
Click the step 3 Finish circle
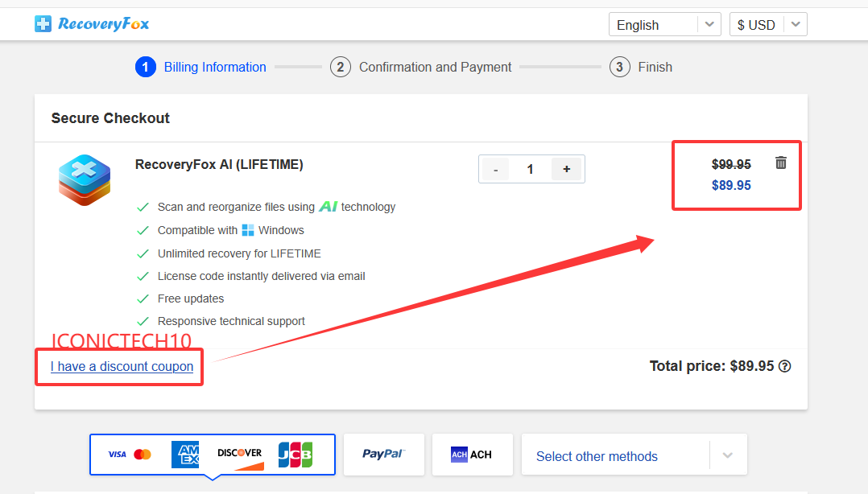point(619,67)
